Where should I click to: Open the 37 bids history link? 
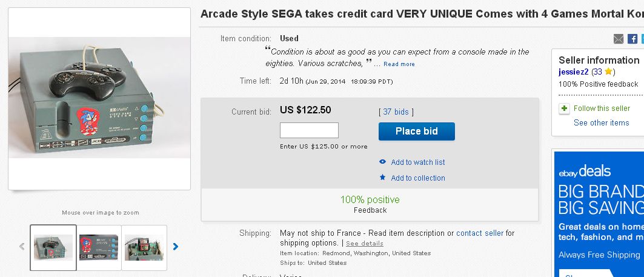pyautogui.click(x=396, y=112)
